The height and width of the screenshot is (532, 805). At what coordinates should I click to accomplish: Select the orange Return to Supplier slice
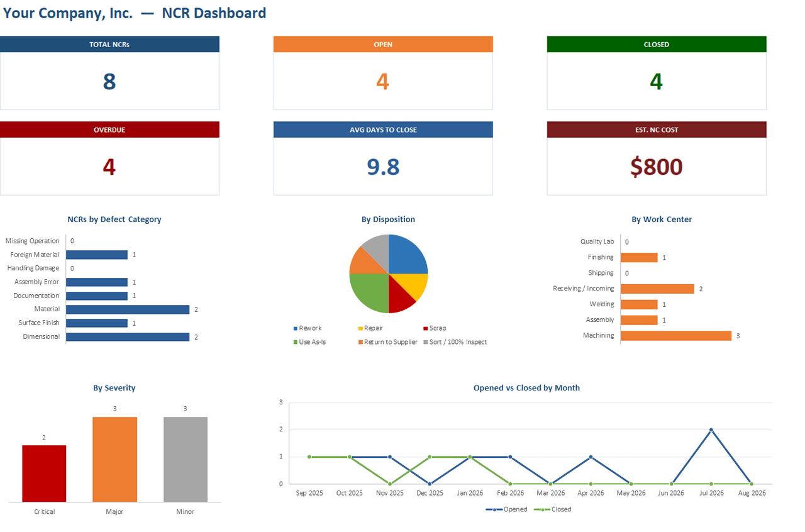(365, 263)
